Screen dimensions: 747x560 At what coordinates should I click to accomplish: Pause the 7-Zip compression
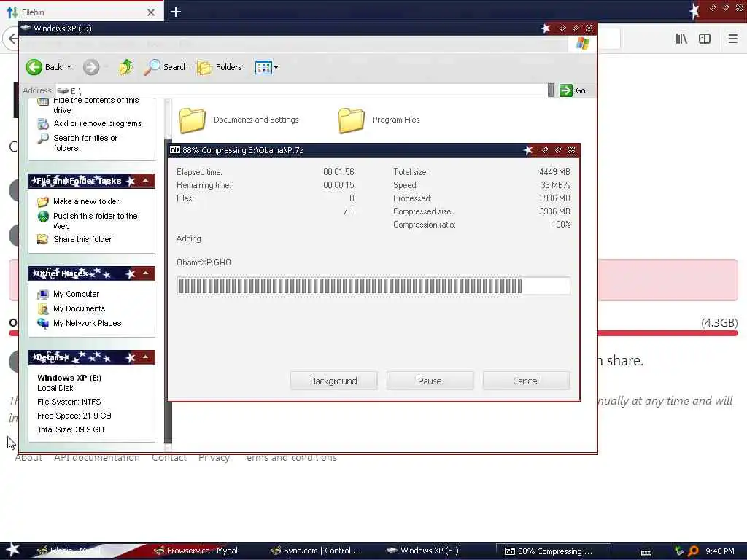point(430,381)
